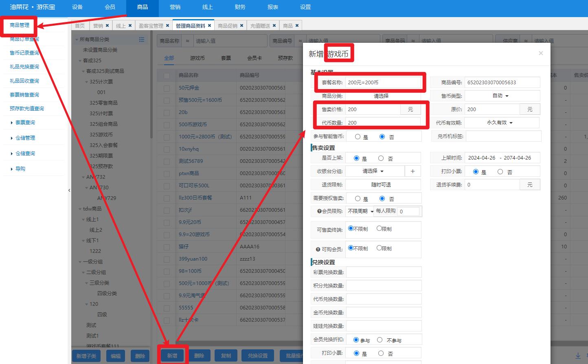Click the 新增 button under product table

click(x=172, y=356)
